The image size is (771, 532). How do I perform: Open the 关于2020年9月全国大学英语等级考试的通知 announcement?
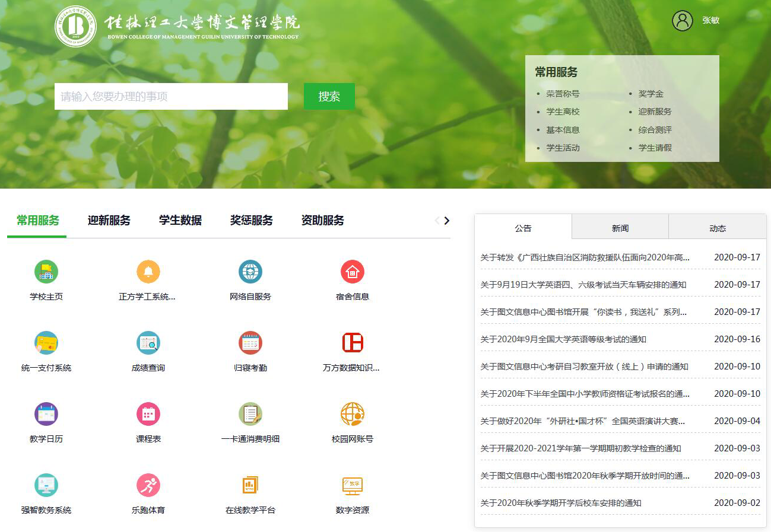click(x=563, y=339)
